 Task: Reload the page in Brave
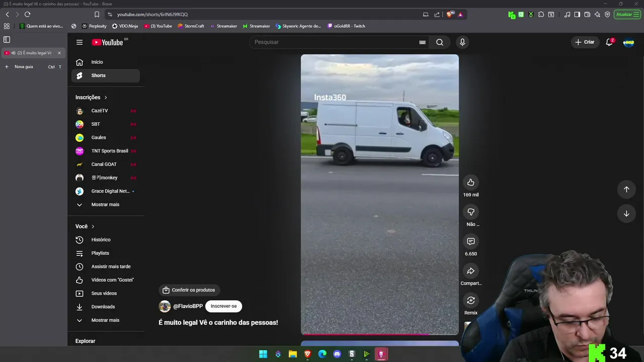coord(27,15)
